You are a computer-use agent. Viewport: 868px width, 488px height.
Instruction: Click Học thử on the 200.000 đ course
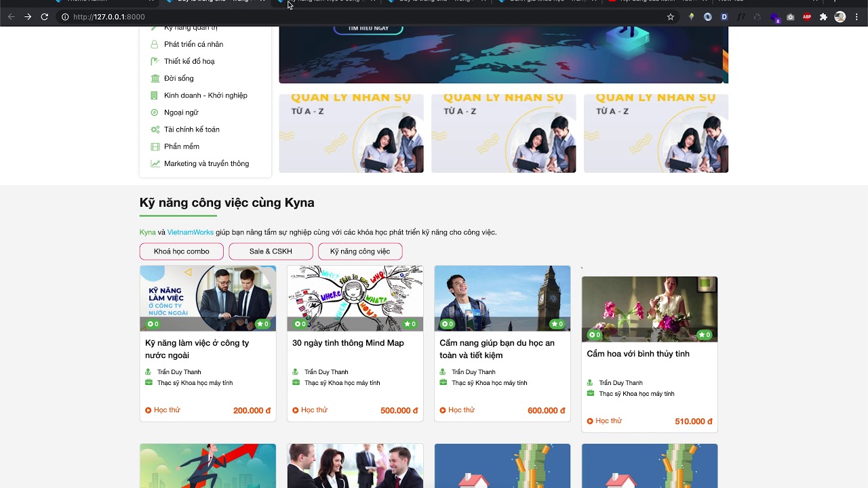(163, 410)
